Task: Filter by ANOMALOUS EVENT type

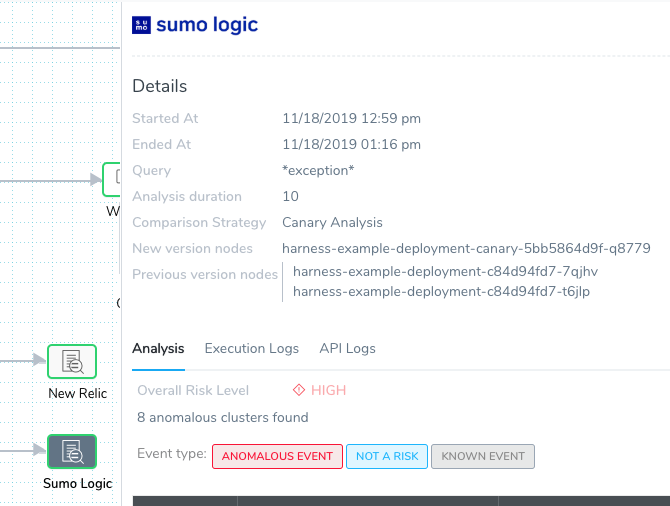Action: [x=277, y=456]
